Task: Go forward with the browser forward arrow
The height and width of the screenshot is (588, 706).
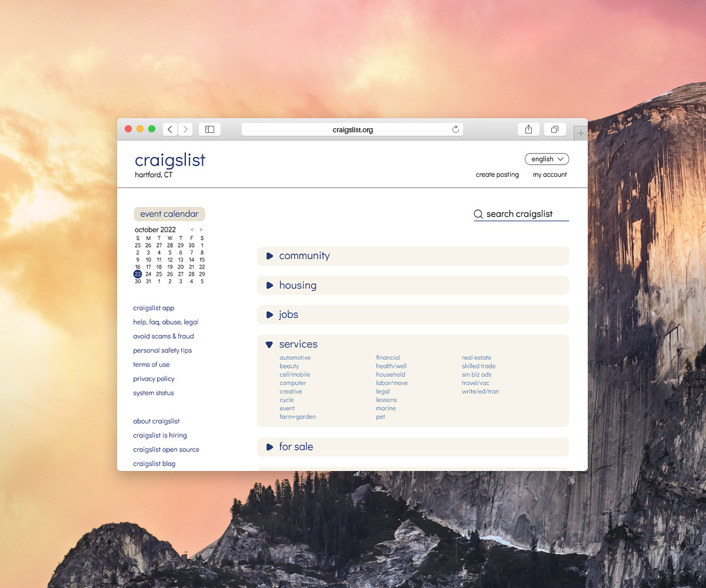Action: [x=185, y=129]
